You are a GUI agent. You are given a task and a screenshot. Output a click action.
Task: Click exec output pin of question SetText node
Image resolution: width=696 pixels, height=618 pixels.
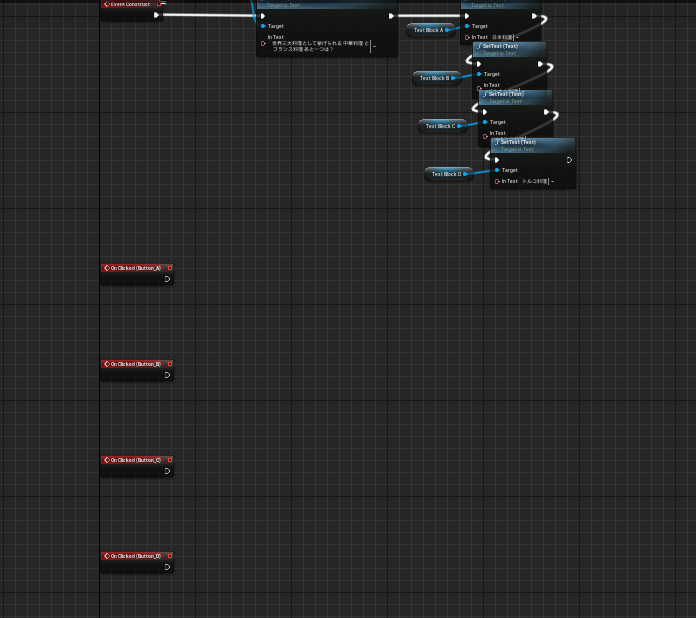pos(391,16)
